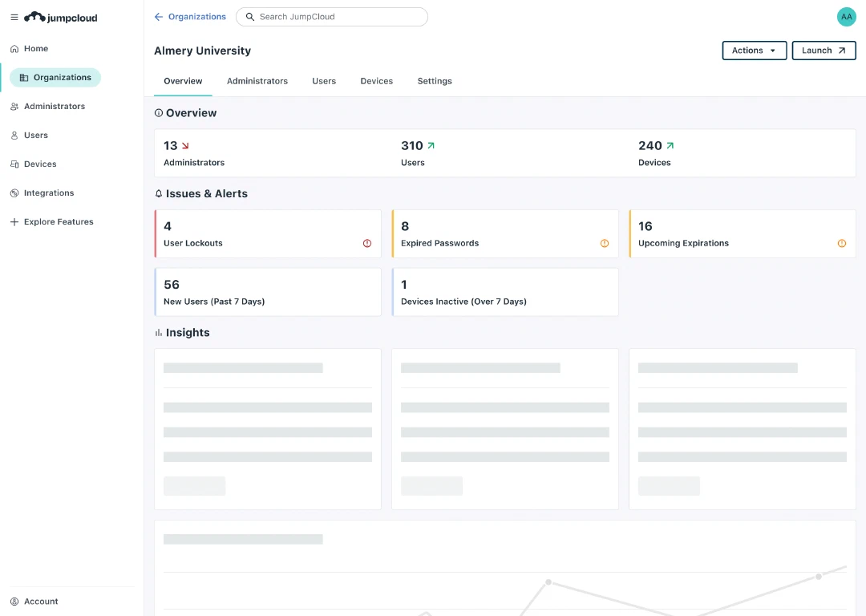The height and width of the screenshot is (616, 866).
Task: Click the Almery University heading
Action: (203, 51)
